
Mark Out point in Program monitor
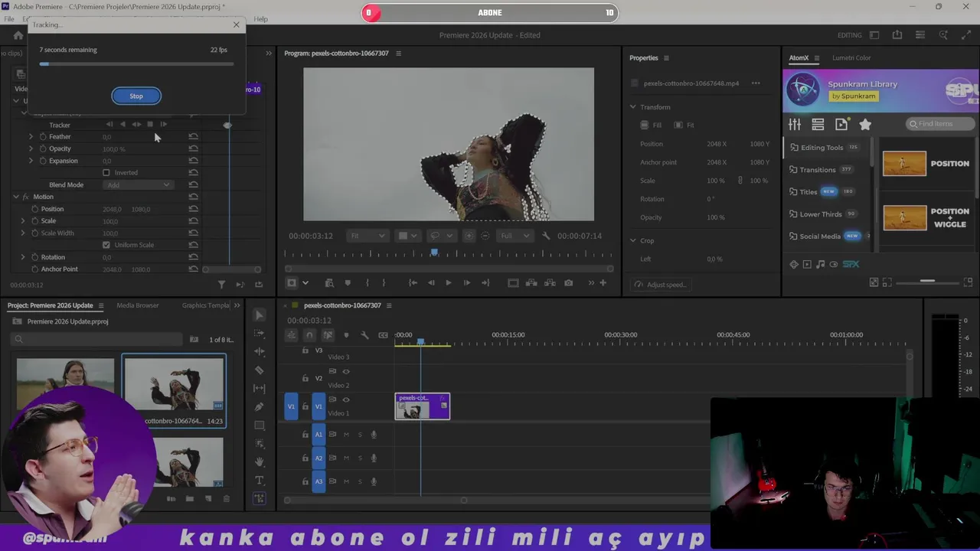click(x=384, y=283)
